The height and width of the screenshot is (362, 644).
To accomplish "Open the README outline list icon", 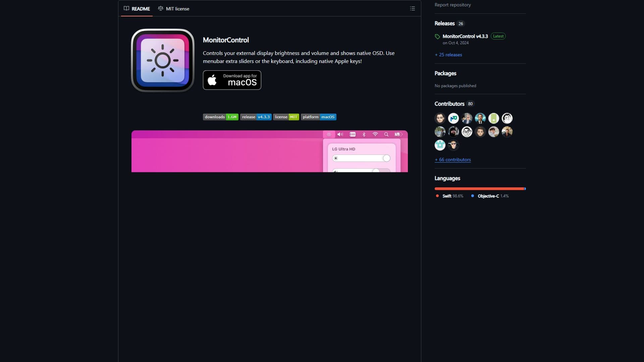I will coord(413,8).
